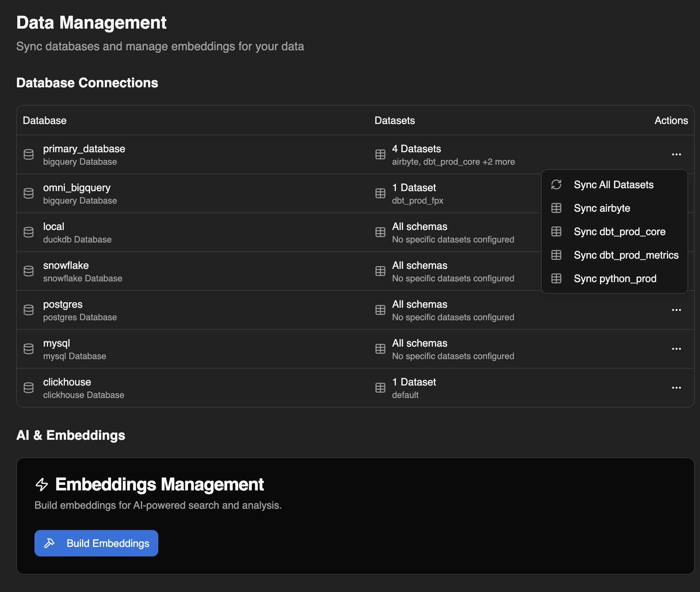Click 'airbyte, dbt_prod_core +2 more' text
Image resolution: width=700 pixels, height=592 pixels.
453,162
